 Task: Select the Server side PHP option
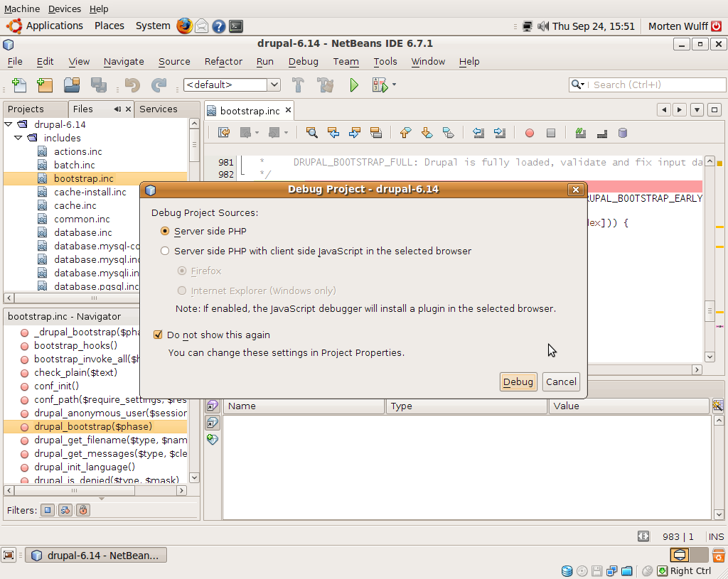165,231
